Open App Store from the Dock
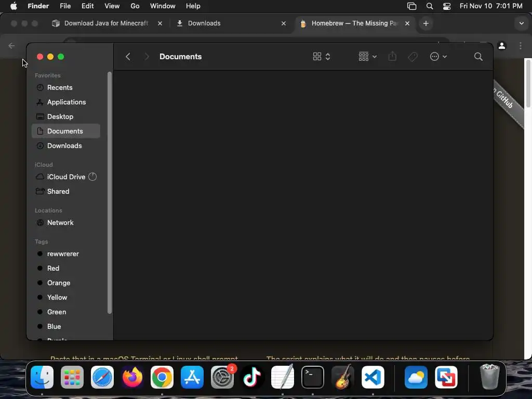532x399 pixels. (192, 377)
